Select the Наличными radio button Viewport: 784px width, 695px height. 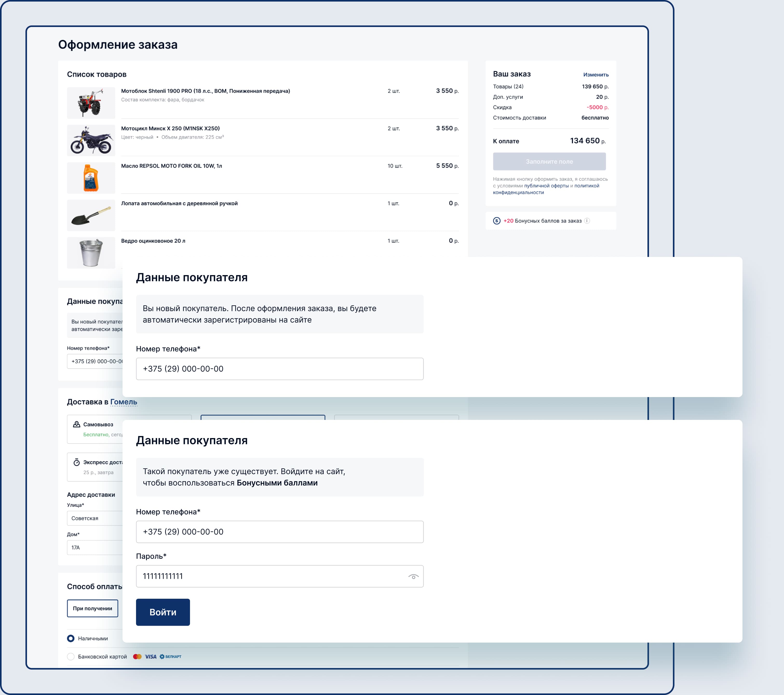coord(71,638)
